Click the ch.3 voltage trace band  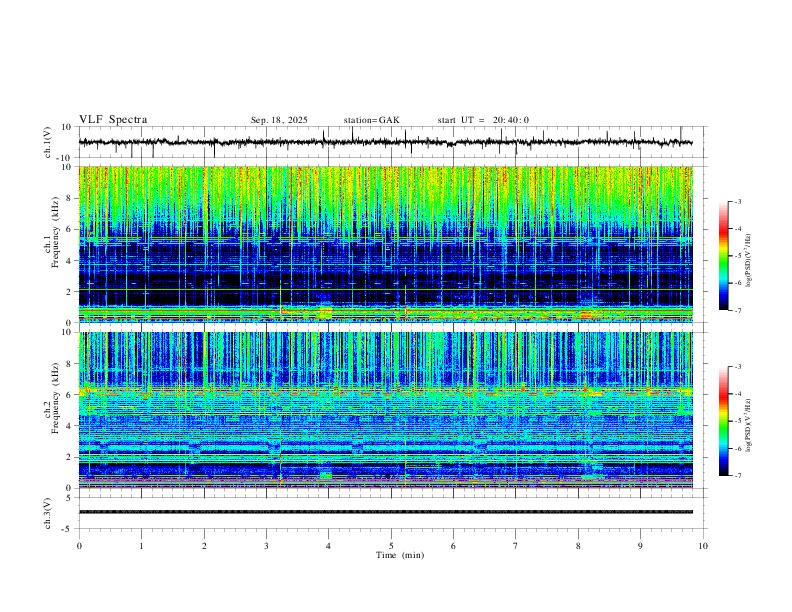pos(385,512)
